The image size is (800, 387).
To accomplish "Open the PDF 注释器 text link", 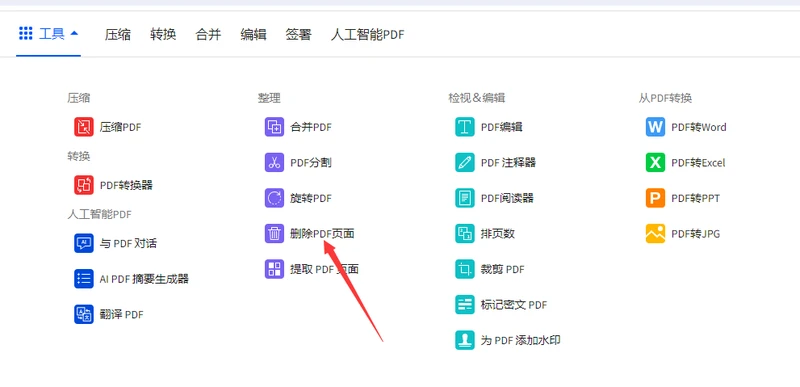I will tap(508, 163).
